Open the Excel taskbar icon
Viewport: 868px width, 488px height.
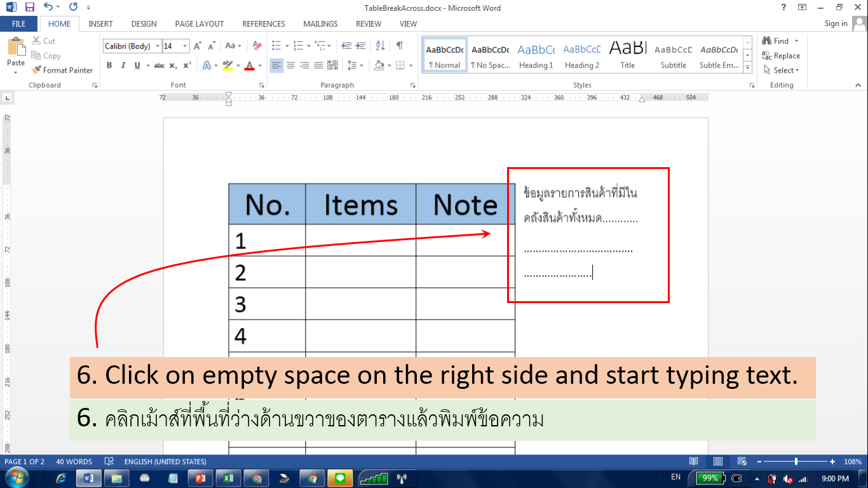[228, 478]
